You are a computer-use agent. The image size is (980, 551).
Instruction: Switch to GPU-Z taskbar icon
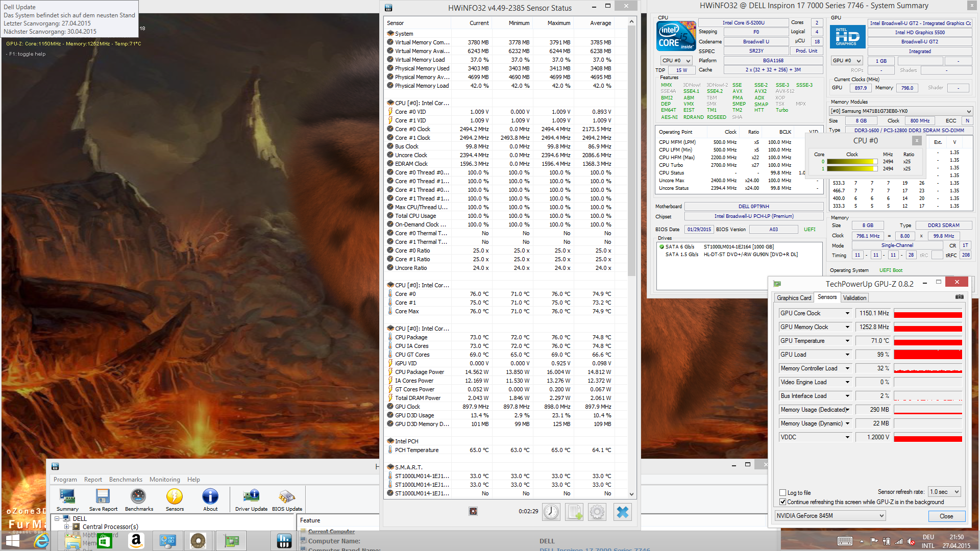(x=231, y=541)
